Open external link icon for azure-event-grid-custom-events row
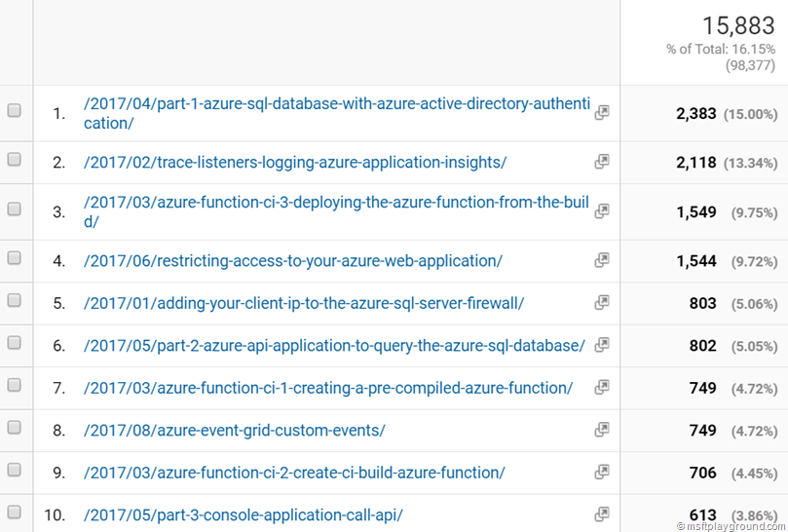 (x=602, y=430)
